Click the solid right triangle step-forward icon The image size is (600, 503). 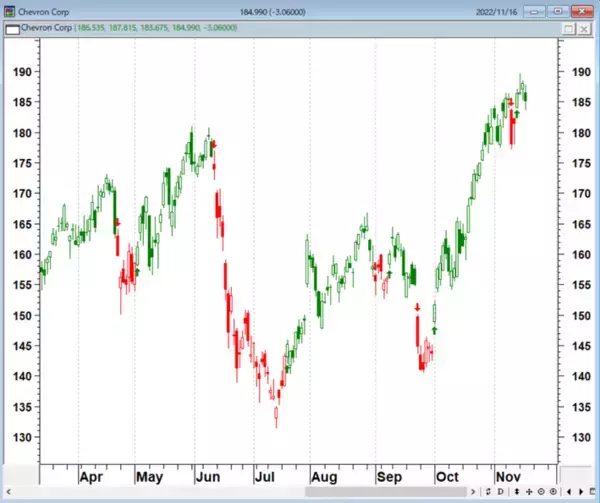pyautogui.click(x=581, y=492)
